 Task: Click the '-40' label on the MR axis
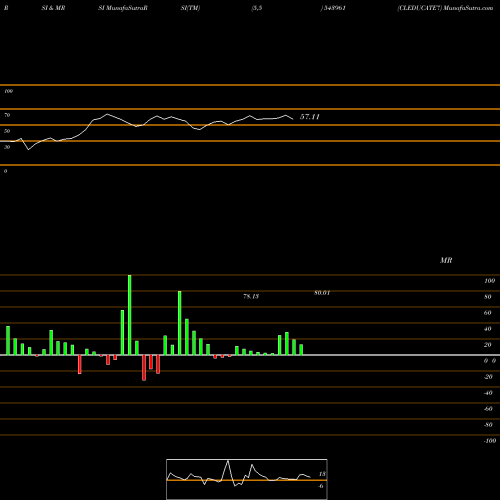coord(488,393)
